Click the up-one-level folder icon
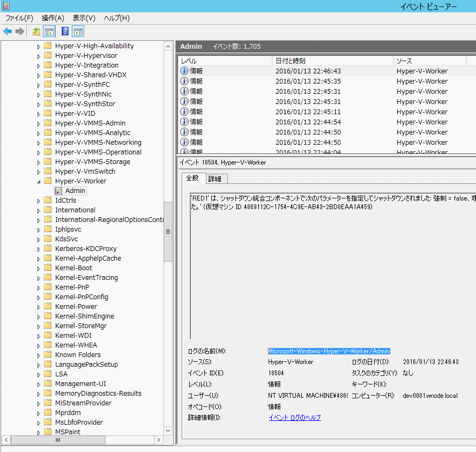 click(36, 31)
